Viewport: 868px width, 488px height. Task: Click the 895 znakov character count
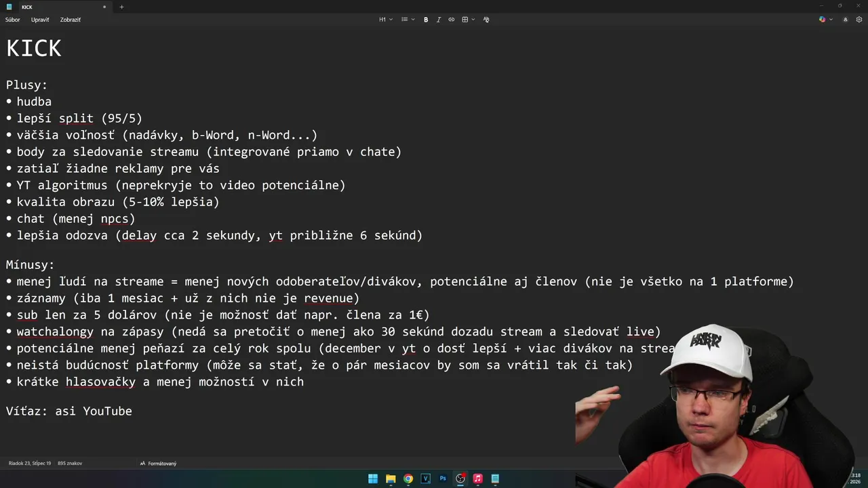tap(70, 464)
